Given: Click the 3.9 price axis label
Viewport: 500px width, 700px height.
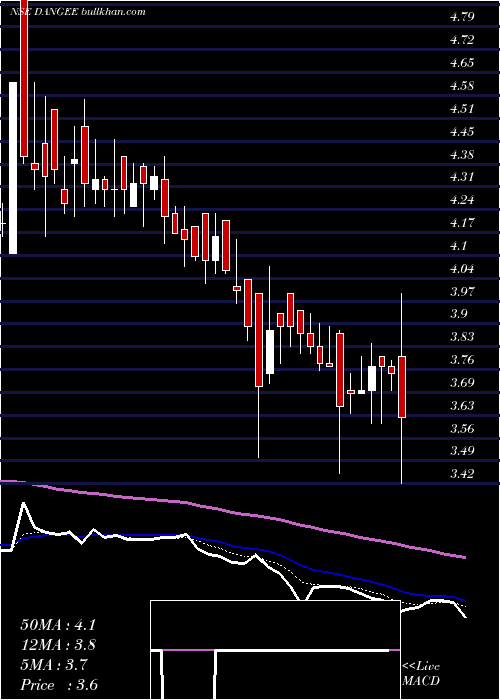Looking at the screenshot, I should (x=458, y=314).
